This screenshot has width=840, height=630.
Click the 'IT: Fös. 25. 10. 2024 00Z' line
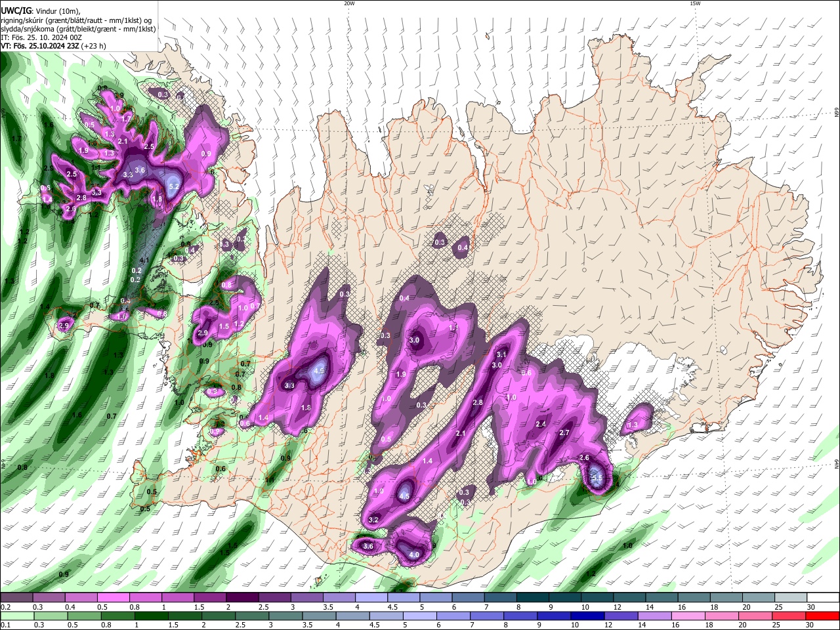[41, 37]
